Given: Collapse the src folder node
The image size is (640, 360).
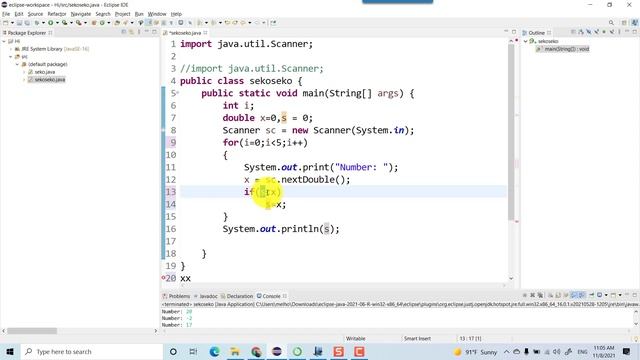Looking at the screenshot, I should click(x=11, y=57).
